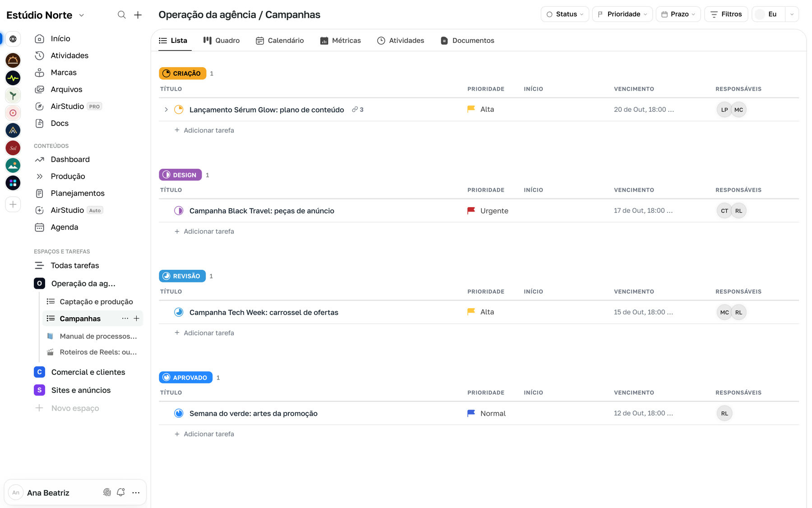Image resolution: width=812 pixels, height=508 pixels.
Task: Open Agenda in sidebar
Action: point(64,227)
